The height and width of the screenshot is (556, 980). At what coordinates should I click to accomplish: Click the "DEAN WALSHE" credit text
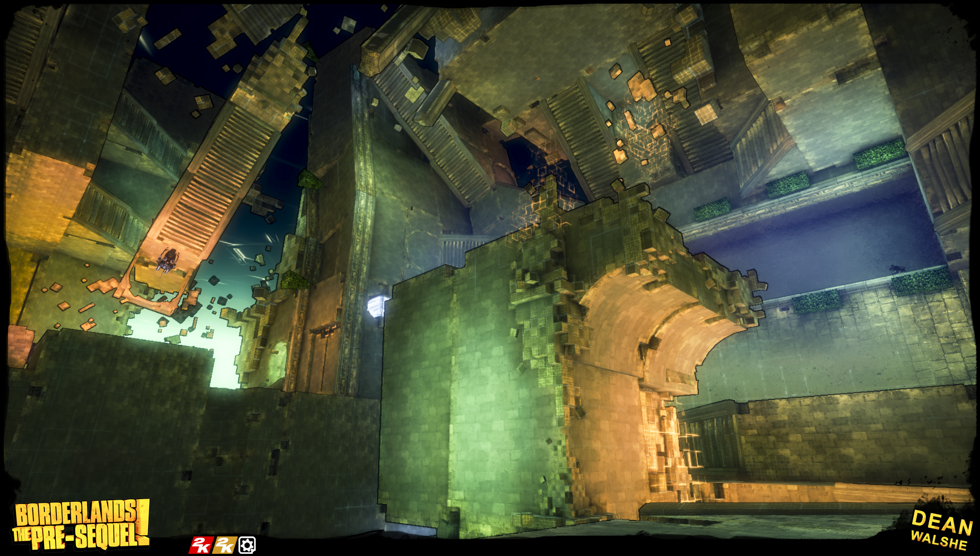point(941,530)
